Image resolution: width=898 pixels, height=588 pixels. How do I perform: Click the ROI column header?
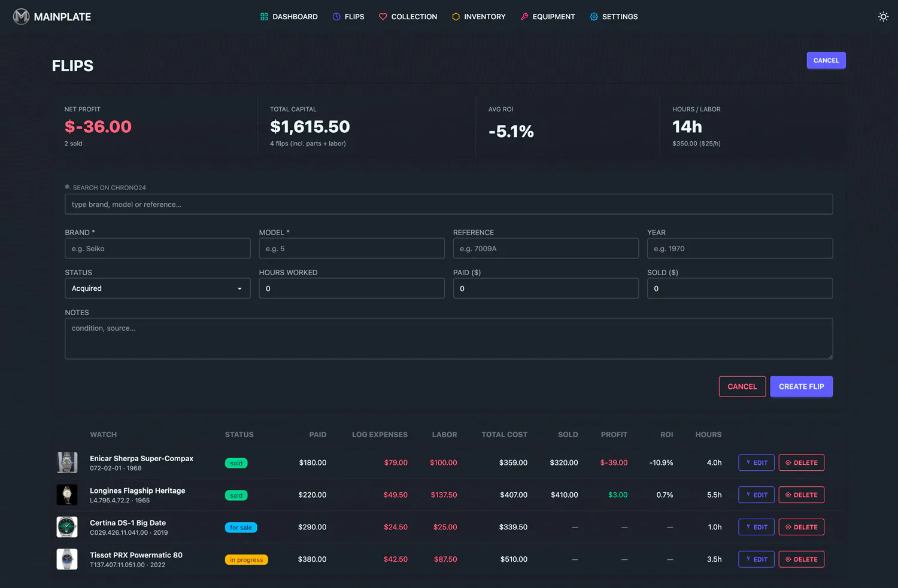coord(666,435)
